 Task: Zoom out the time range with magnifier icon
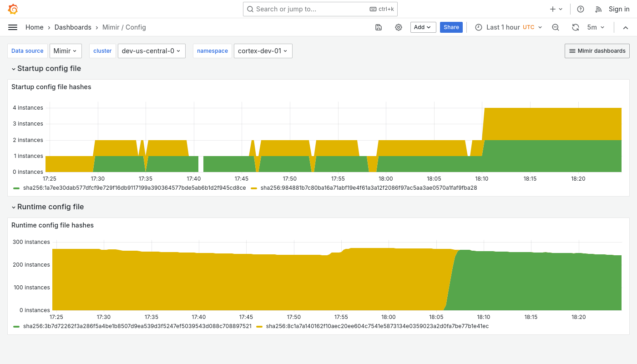556,27
